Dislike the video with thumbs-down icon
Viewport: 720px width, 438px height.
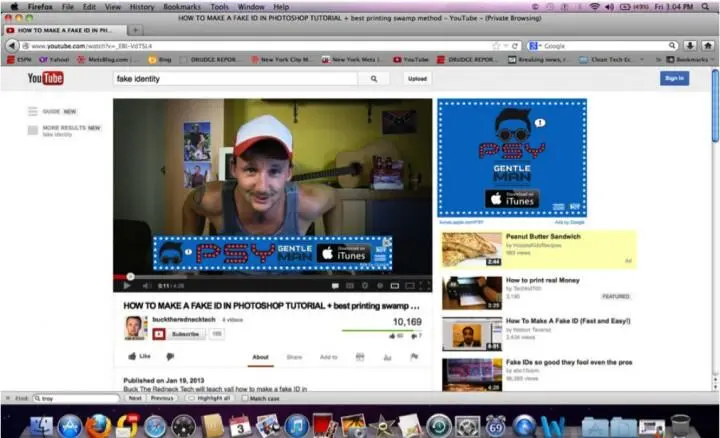coord(170,356)
